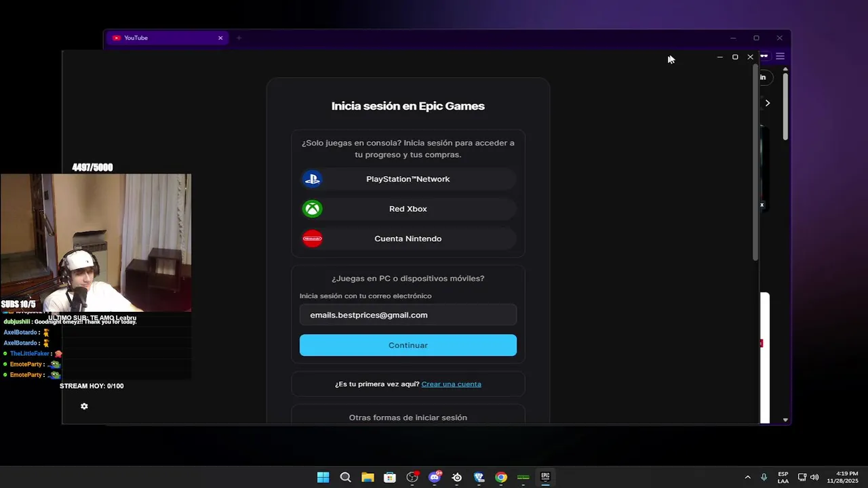
Task: Click the volume speaker tray icon
Action: [814, 477]
